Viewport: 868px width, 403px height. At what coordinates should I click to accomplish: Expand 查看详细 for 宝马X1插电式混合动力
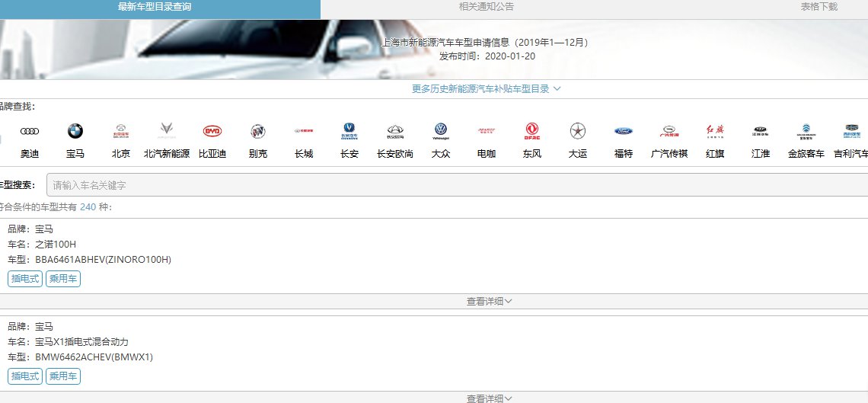(x=490, y=398)
